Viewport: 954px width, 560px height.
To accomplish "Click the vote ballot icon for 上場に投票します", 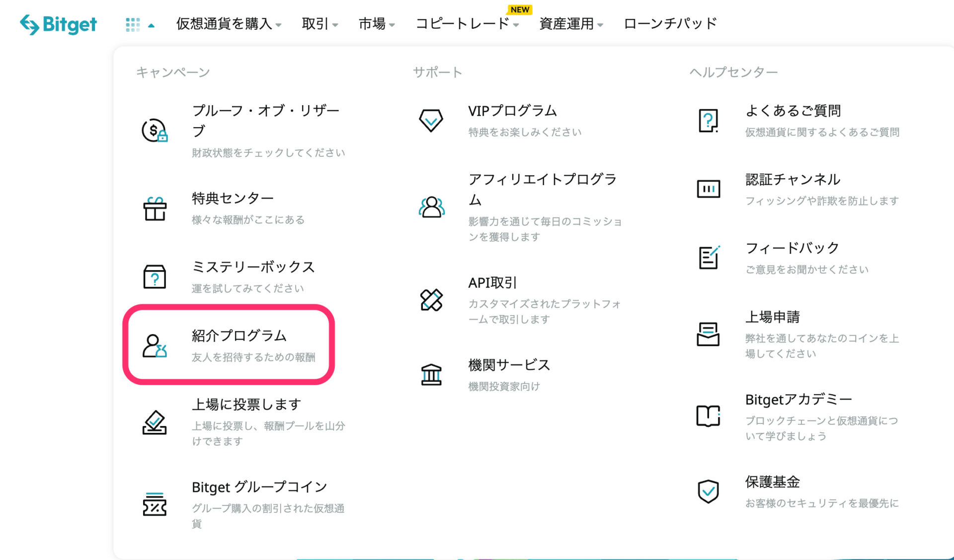I will [155, 422].
